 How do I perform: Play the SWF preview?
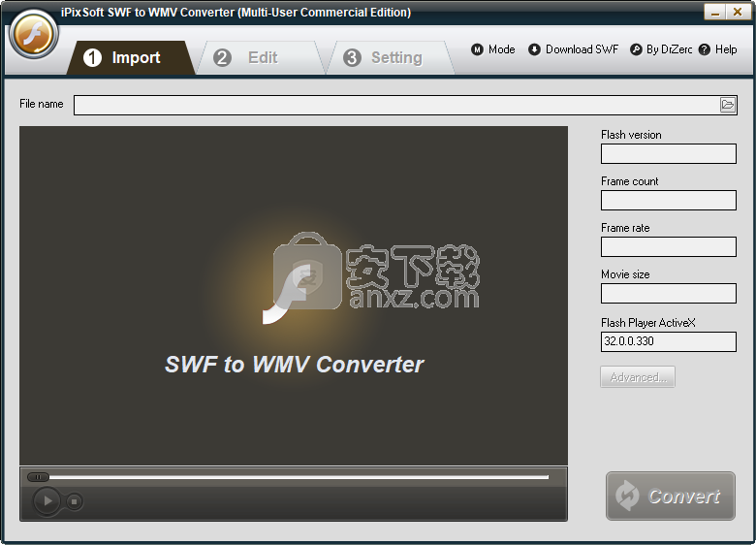pos(47,501)
